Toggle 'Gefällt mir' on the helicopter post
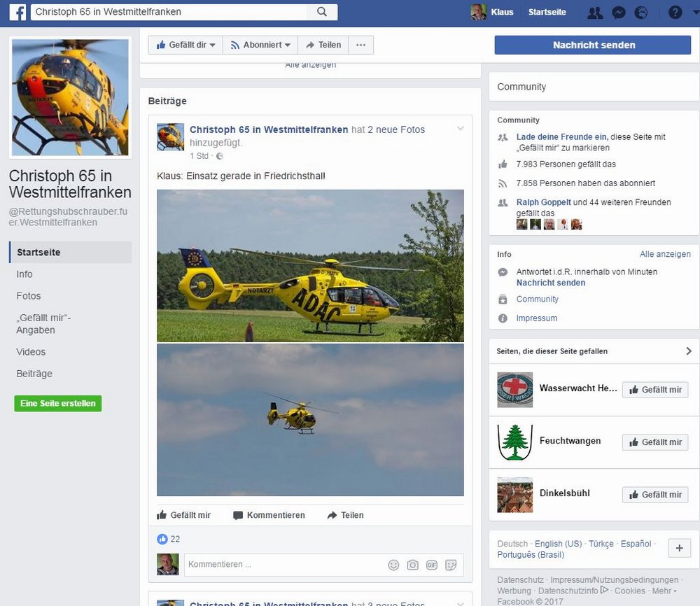This screenshot has width=700, height=606. coord(183,515)
